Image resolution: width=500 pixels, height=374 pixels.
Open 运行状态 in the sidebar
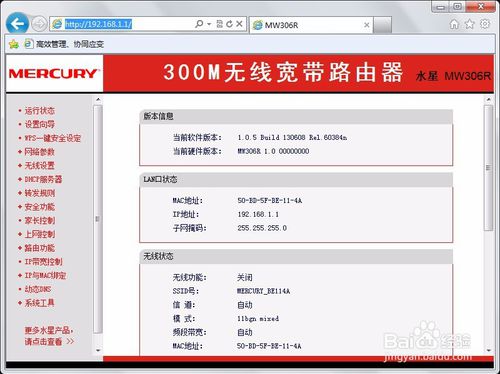coord(39,111)
